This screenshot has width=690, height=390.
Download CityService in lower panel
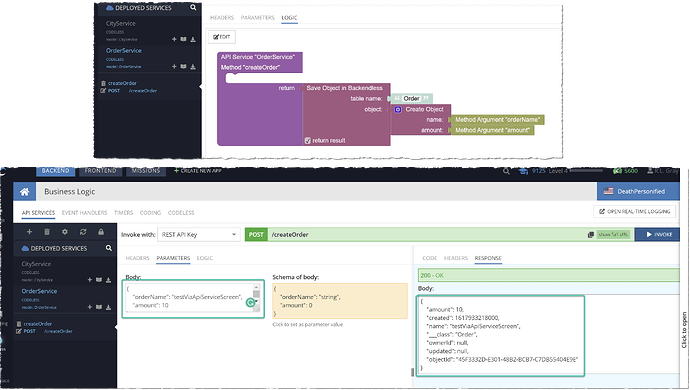pos(108,280)
